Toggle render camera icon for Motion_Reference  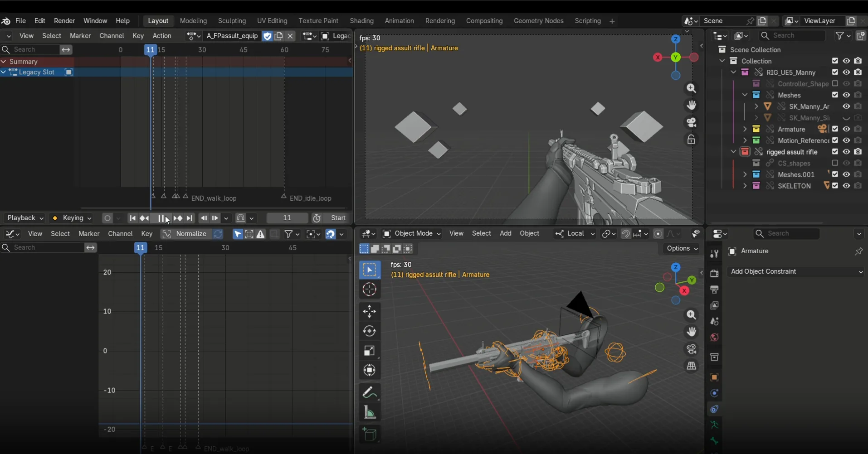(x=858, y=140)
